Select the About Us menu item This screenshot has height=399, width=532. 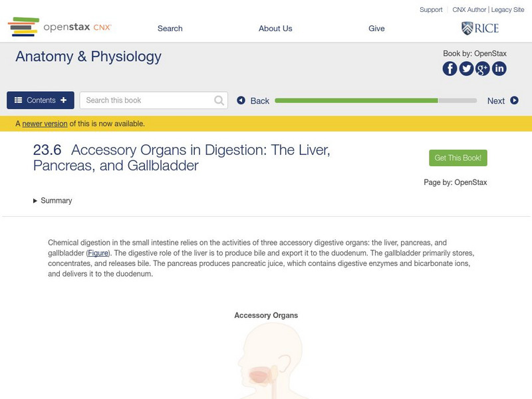coord(275,28)
